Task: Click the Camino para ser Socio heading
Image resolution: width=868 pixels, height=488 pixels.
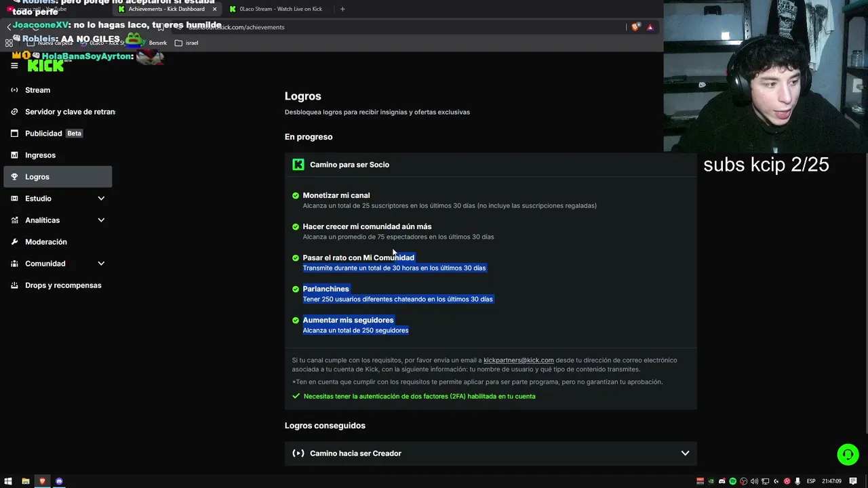Action: tap(349, 165)
